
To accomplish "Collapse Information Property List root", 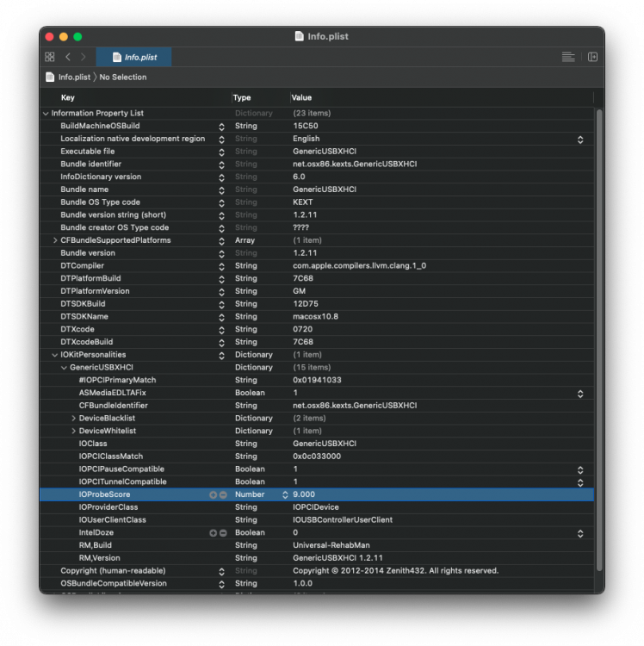I will (x=46, y=114).
